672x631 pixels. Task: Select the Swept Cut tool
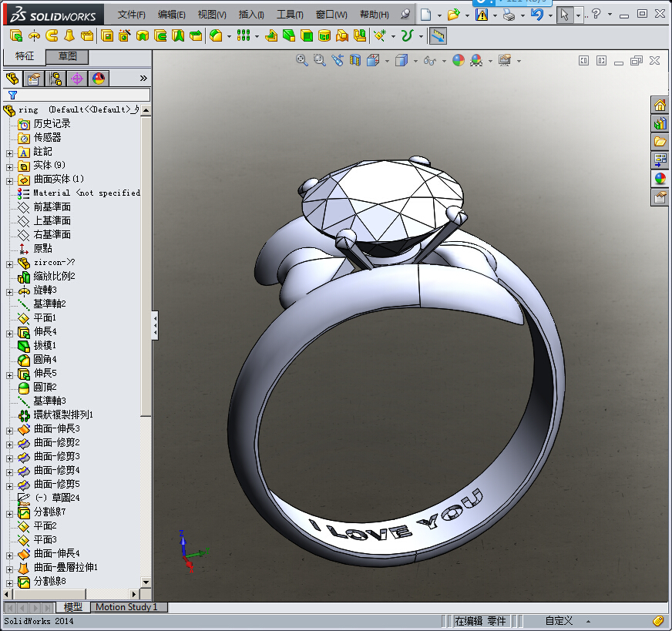(160, 36)
